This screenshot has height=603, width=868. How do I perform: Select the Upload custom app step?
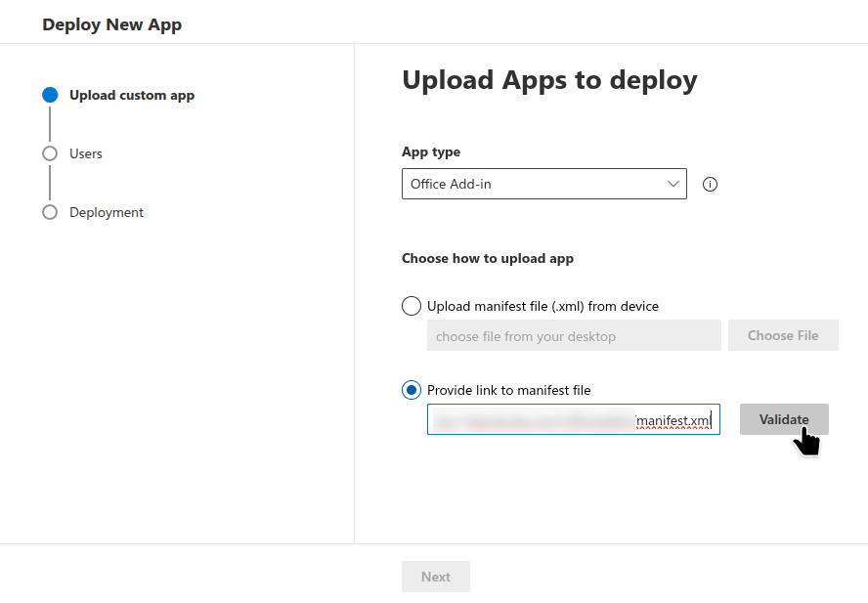click(132, 95)
